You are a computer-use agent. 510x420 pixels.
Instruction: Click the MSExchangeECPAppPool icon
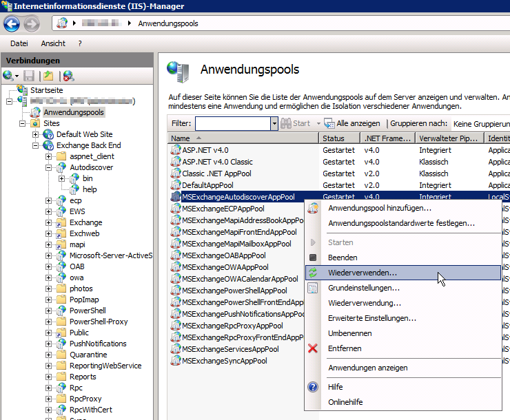[x=176, y=208]
